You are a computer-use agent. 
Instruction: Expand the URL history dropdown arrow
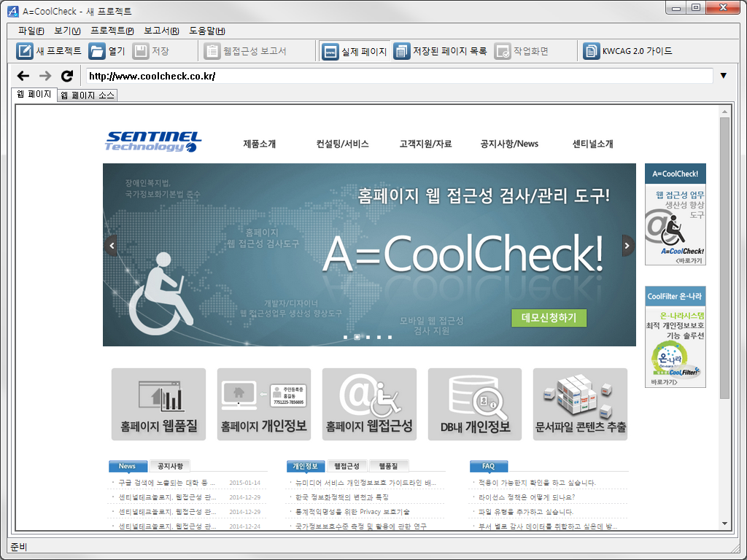point(724,76)
